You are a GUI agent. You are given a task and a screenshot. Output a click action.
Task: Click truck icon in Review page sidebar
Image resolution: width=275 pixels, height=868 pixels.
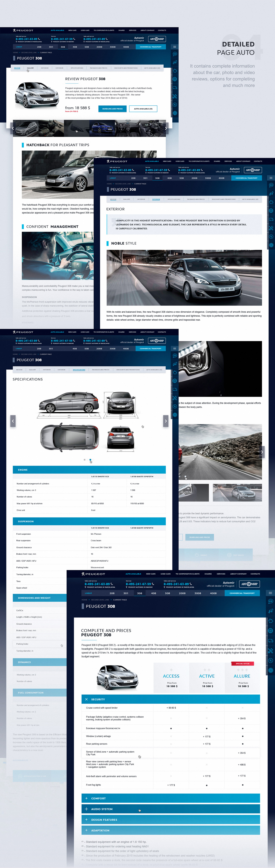click(175, 88)
